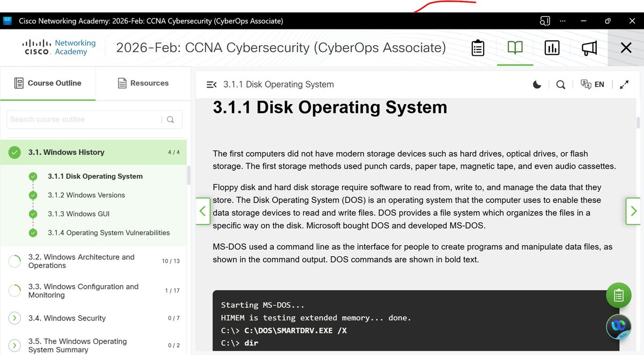Click the 4 / 4 progress count
This screenshot has width=644, height=355.
(x=173, y=153)
